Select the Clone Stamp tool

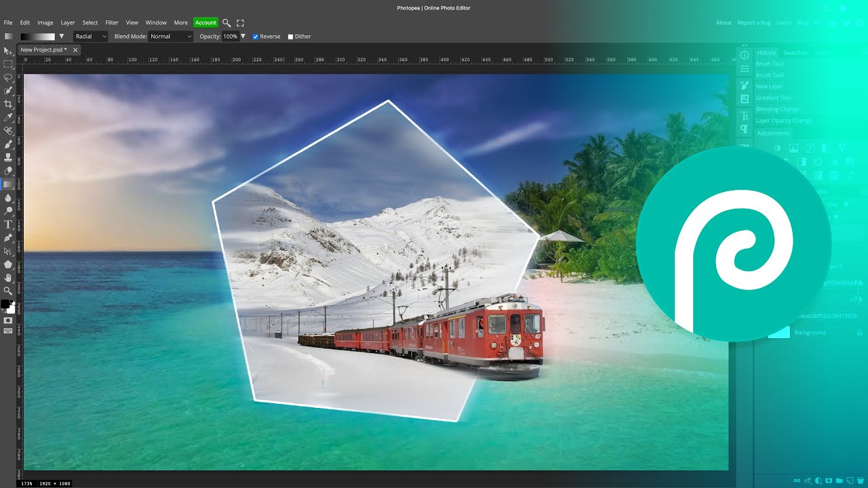(8, 157)
